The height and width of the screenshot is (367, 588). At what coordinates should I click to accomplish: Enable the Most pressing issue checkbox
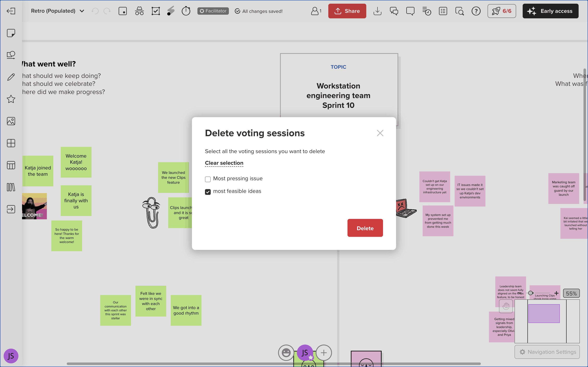click(x=208, y=179)
